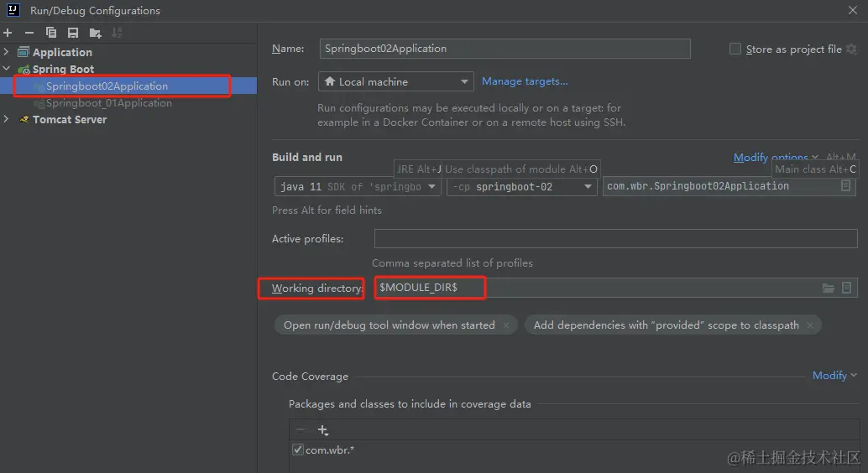Open the main class browse icon
868x473 pixels.
tap(846, 186)
